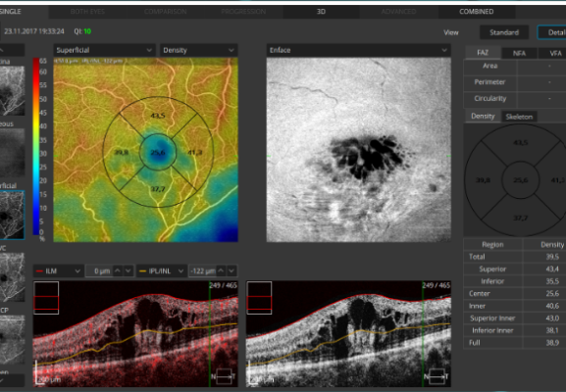Open the ILM boundary layer dropdown
This screenshot has width=566, height=392.
click(59, 270)
